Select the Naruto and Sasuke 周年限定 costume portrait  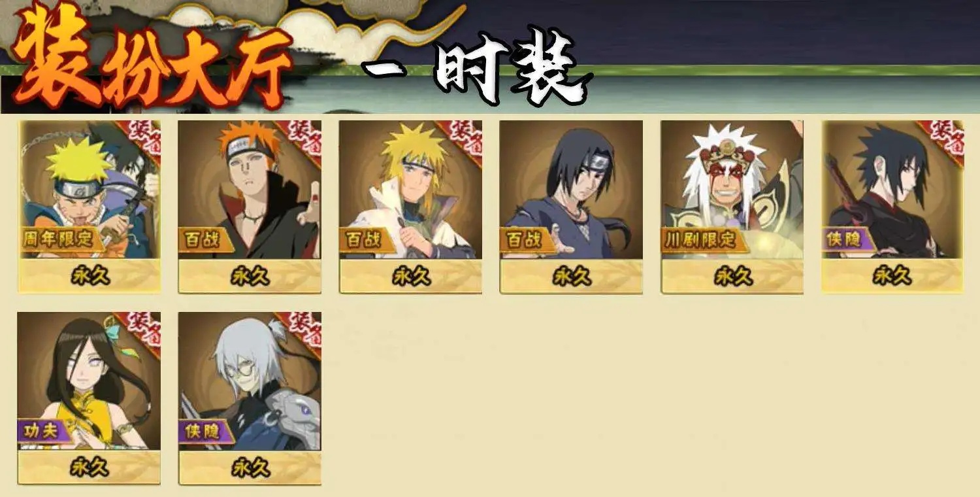pos(90,190)
